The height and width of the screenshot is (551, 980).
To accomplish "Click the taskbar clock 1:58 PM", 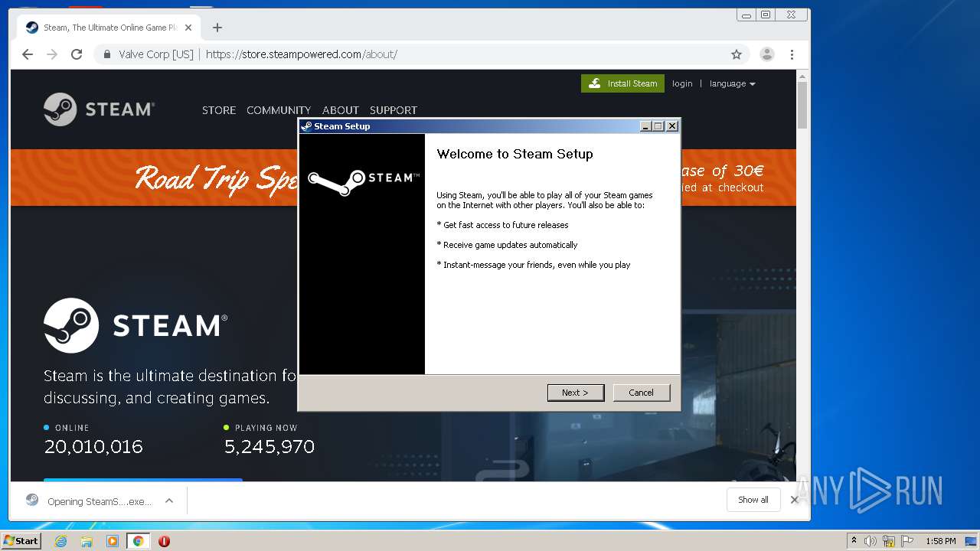I will 940,541.
